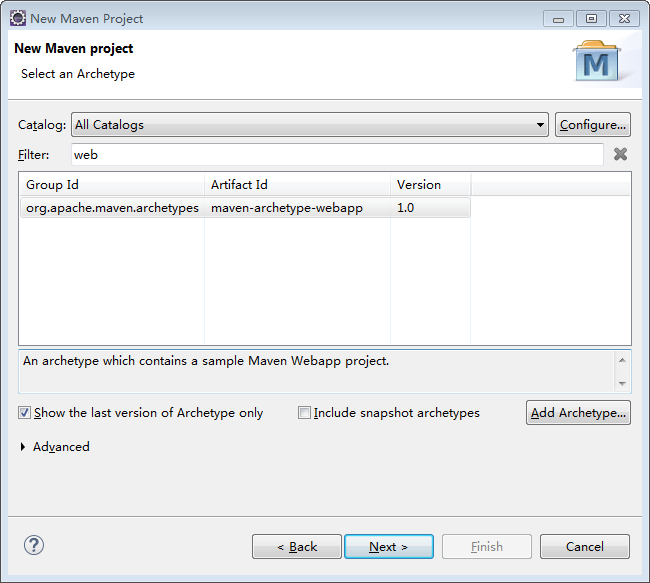
Task: Select the 1.0 version cell
Action: point(430,207)
